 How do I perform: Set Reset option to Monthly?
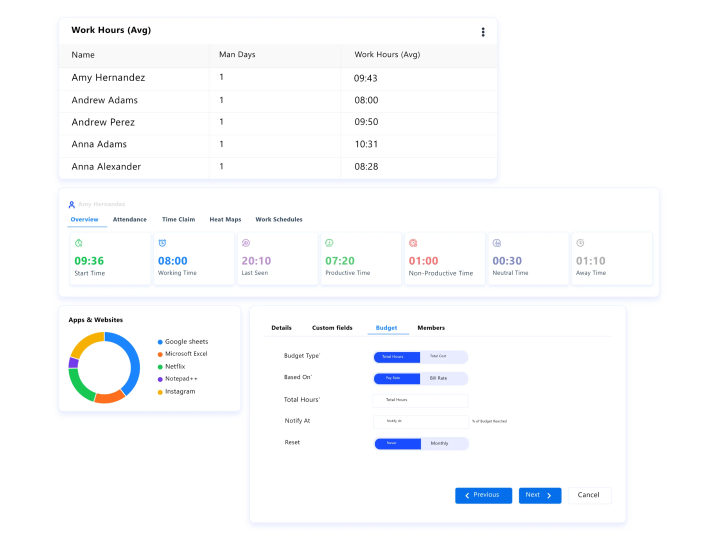coord(443,443)
